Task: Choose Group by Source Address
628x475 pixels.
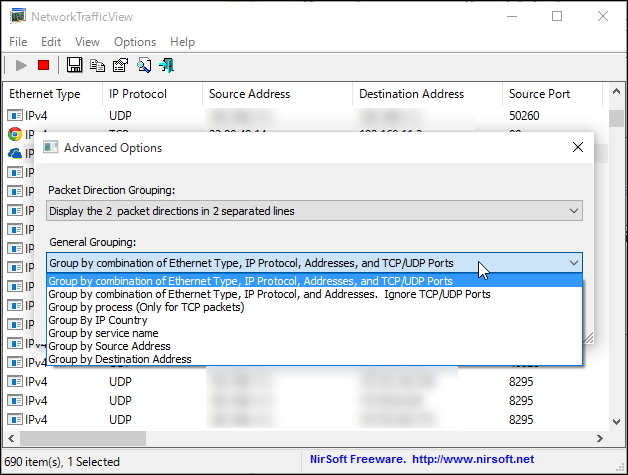Action: coord(314,346)
